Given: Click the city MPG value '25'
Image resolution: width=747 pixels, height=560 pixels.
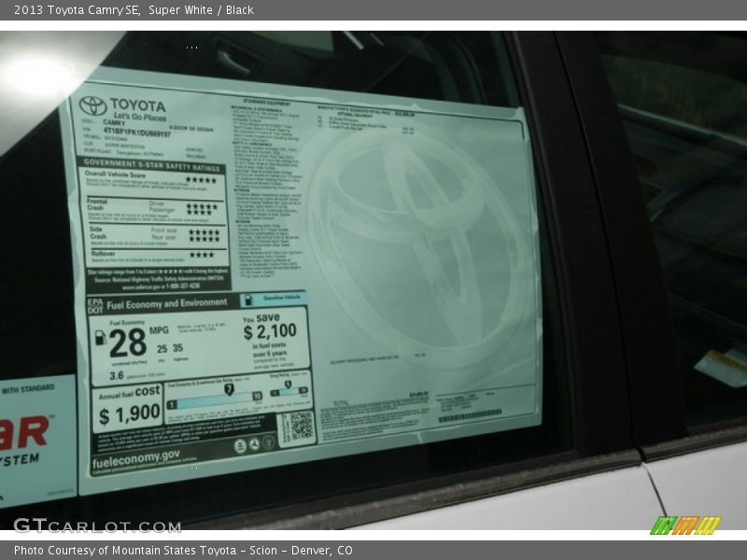Looking at the screenshot, I should click(x=162, y=349).
